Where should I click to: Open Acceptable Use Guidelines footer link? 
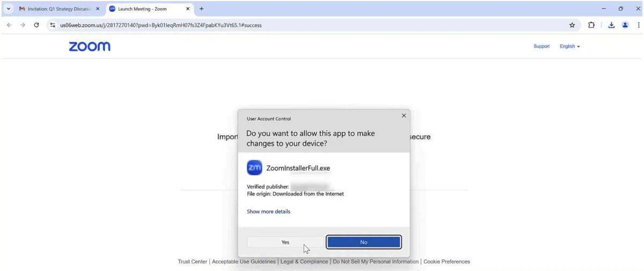tap(244, 262)
